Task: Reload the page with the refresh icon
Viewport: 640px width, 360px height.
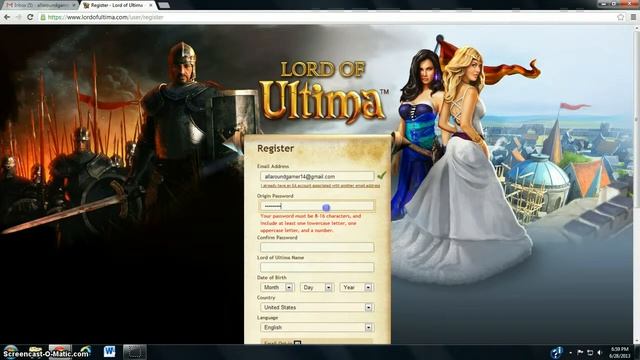Action: tap(30, 17)
